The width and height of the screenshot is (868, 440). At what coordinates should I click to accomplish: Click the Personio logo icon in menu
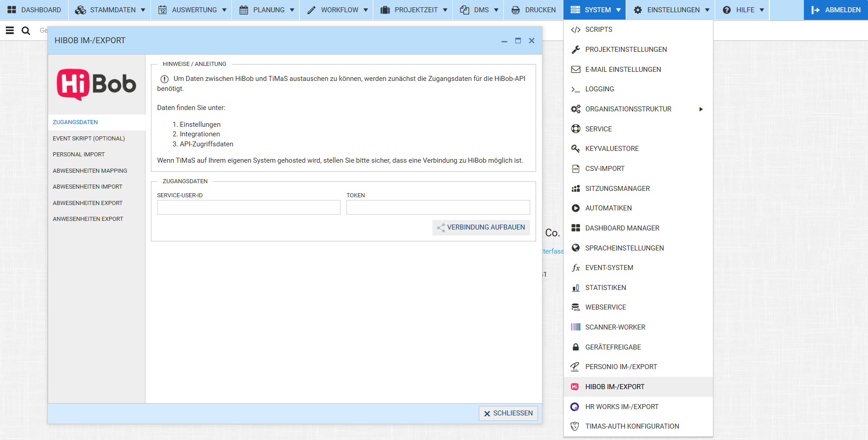[575, 367]
